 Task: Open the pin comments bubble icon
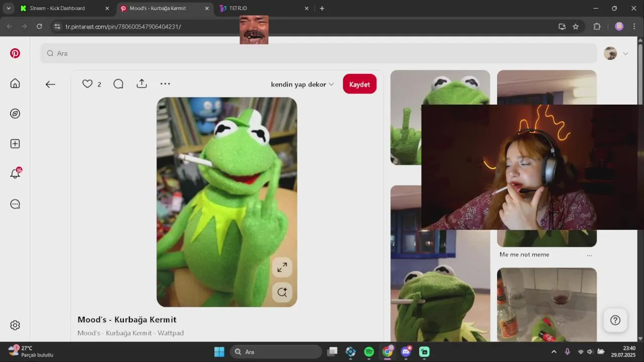(x=118, y=84)
